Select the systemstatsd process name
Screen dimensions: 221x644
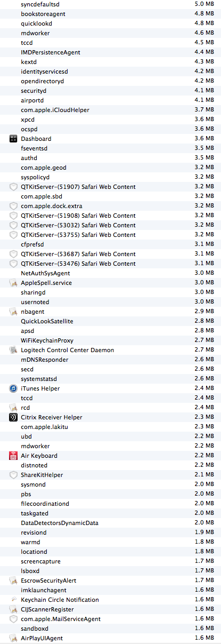39,379
